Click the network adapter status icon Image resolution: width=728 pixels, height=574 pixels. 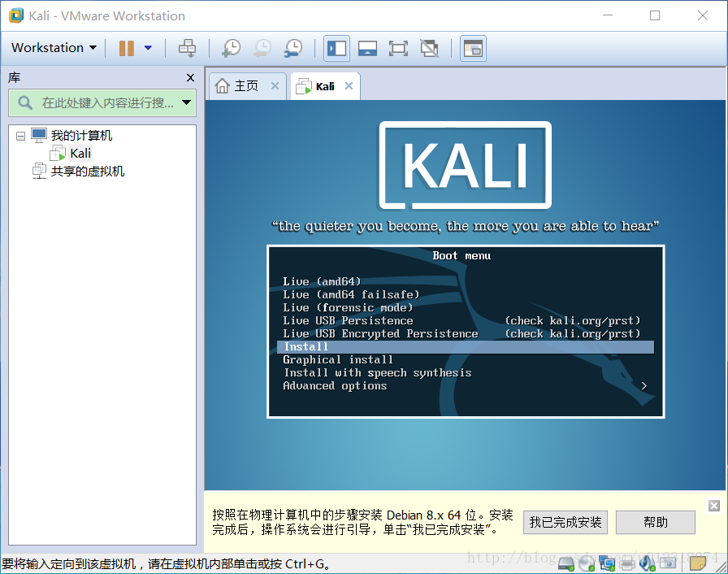(x=607, y=563)
